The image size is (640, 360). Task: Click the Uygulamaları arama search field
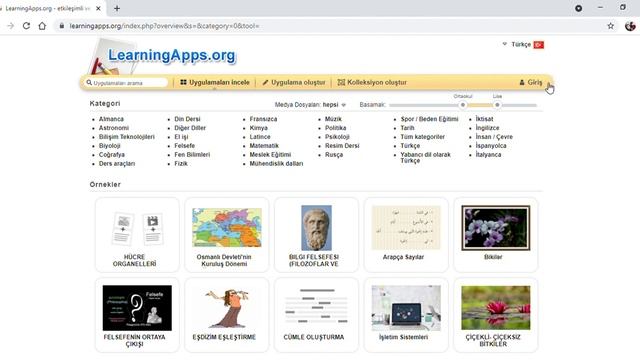tap(127, 82)
